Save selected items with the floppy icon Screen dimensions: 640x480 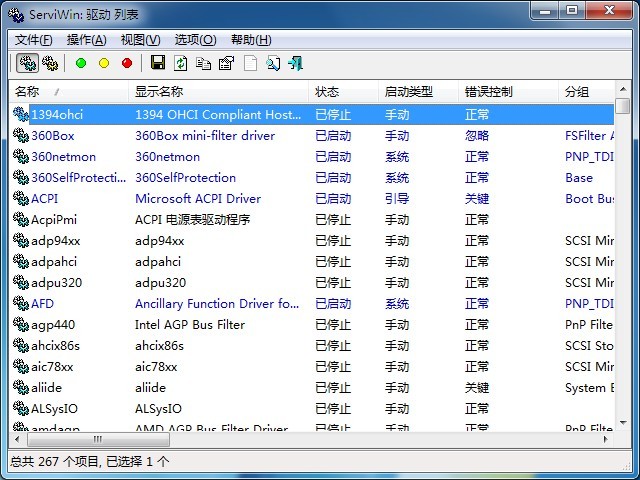[158, 63]
